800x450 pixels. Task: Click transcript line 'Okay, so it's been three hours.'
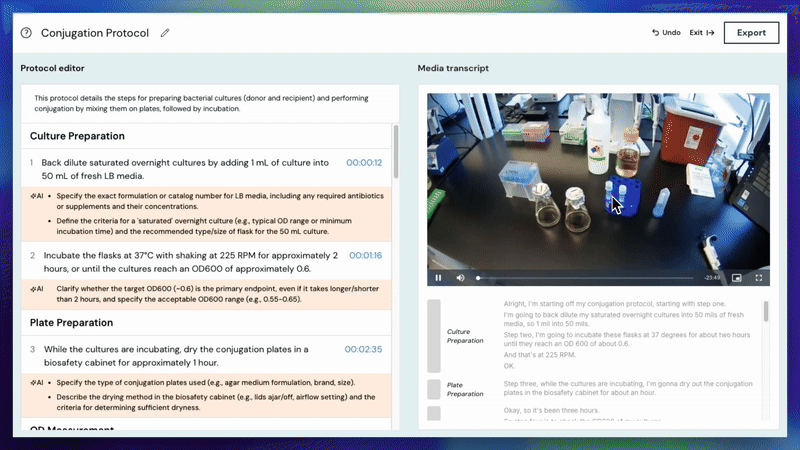click(x=552, y=411)
